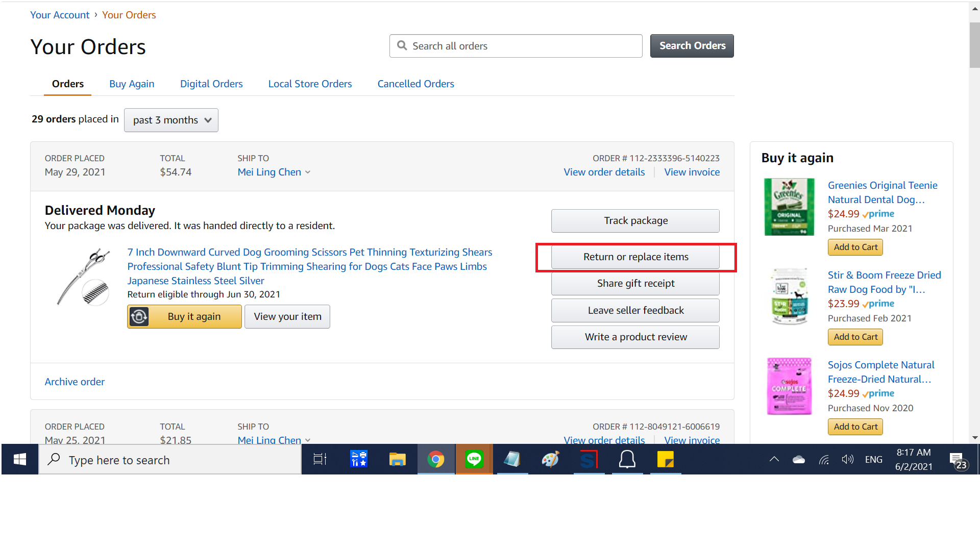Switch to the Cancelled Orders tab
The width and height of the screenshot is (980, 551).
[x=415, y=84]
